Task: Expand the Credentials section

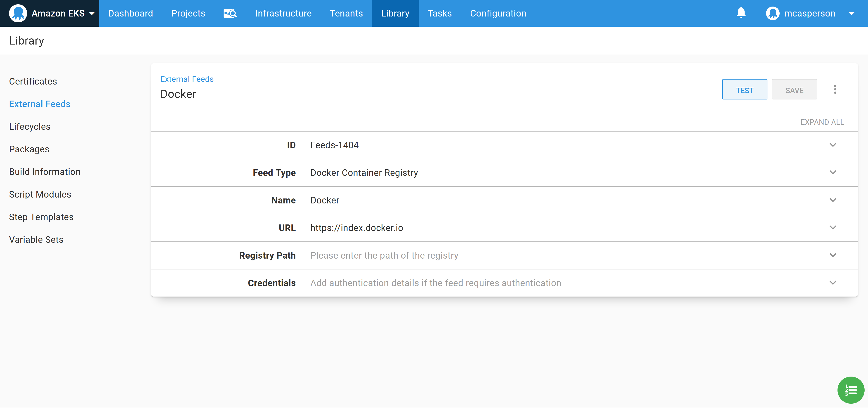Action: pos(833,283)
